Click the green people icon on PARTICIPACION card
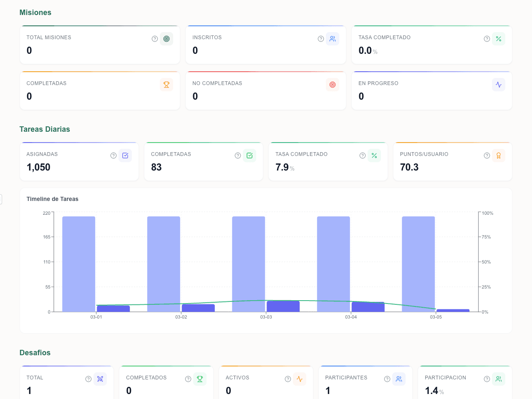 coord(499,379)
